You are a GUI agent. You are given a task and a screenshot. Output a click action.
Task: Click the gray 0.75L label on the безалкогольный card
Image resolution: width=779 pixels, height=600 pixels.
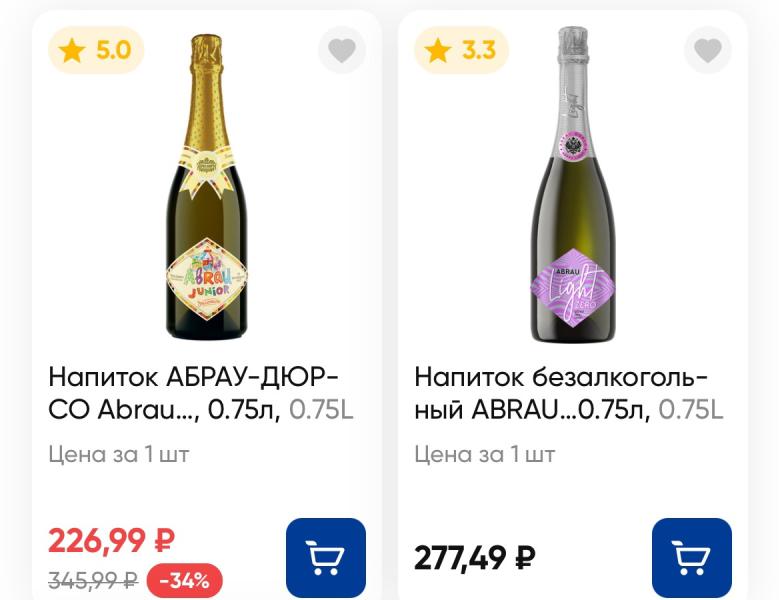click(x=691, y=410)
